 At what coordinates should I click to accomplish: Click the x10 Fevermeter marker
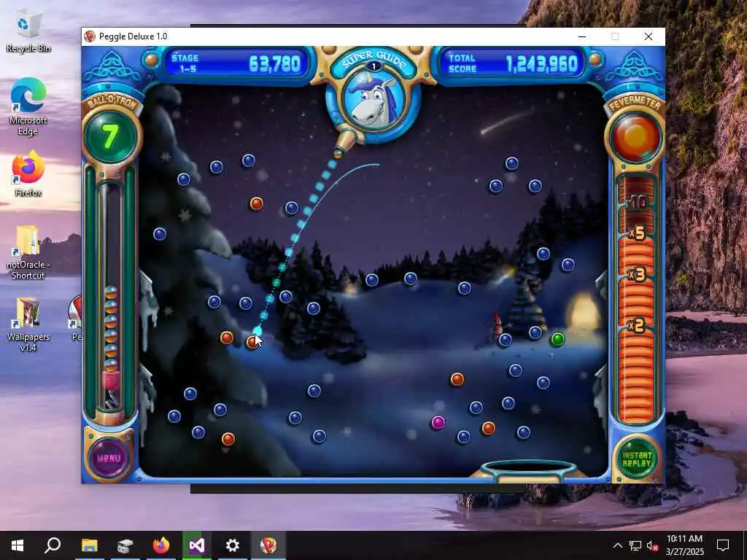pyautogui.click(x=636, y=203)
